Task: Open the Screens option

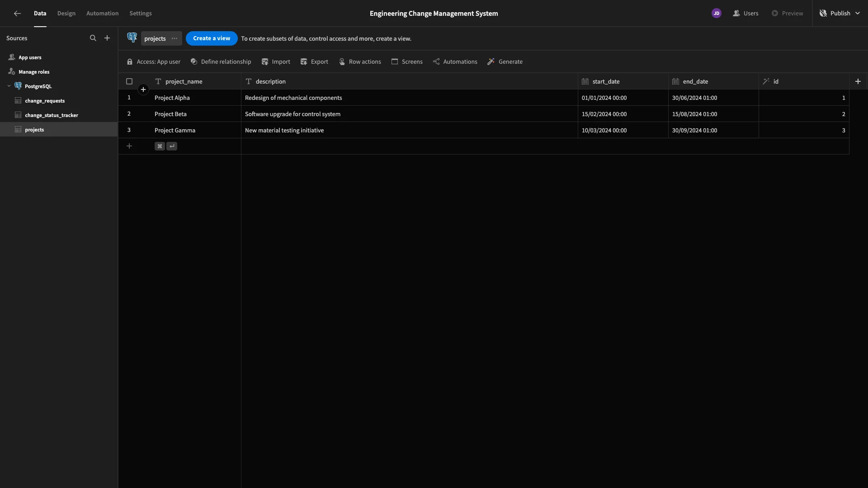Action: [407, 62]
